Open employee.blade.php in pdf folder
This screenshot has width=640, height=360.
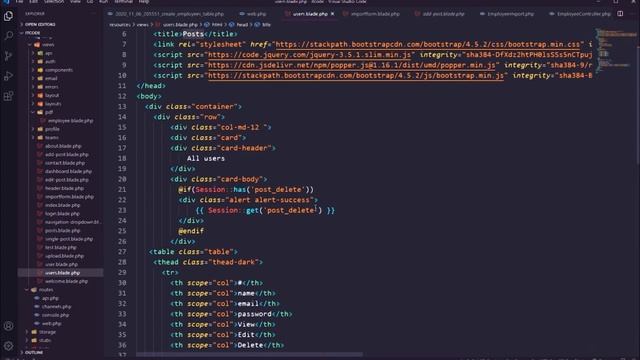coord(70,121)
